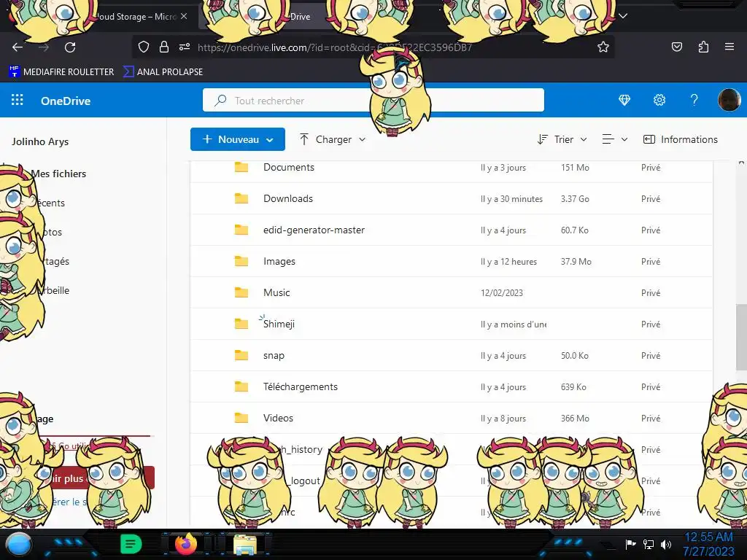Click the Documents folder icon
Screen dimensions: 747x560
tap(241, 167)
